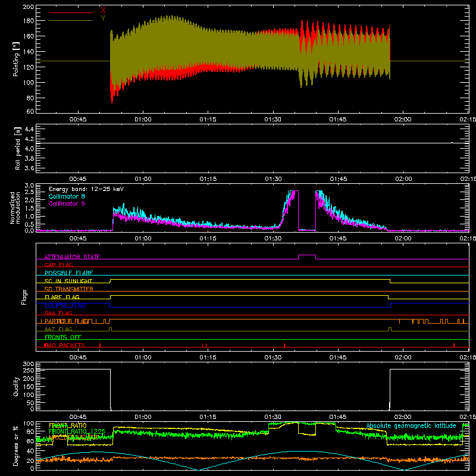Image resolution: width=476 pixels, height=476 pixels.
Task: Click the 4.4 tick on Roll period axis
Action: (x=29, y=129)
